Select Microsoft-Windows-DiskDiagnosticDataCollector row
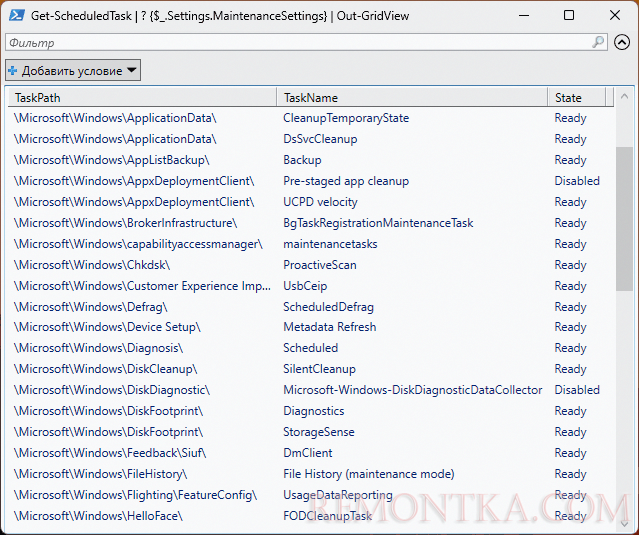 (311, 390)
